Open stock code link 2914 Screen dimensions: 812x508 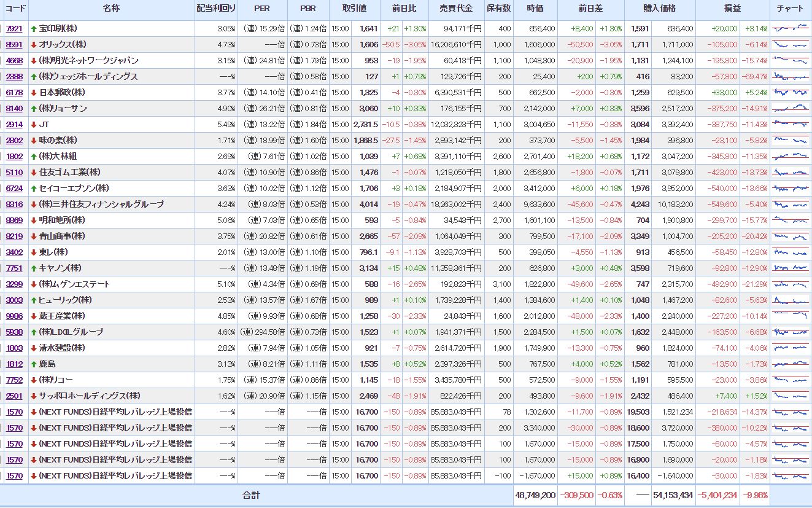pos(14,125)
